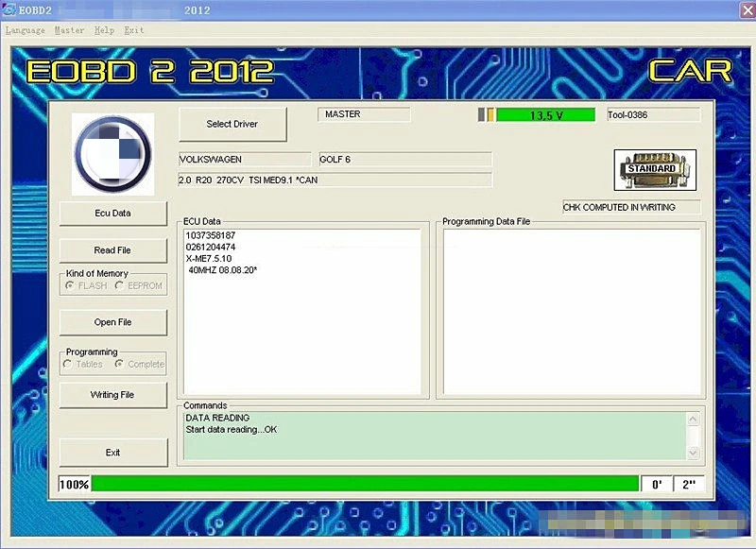Click the gray voltage indicator segment
The image size is (756, 549).
click(x=482, y=115)
